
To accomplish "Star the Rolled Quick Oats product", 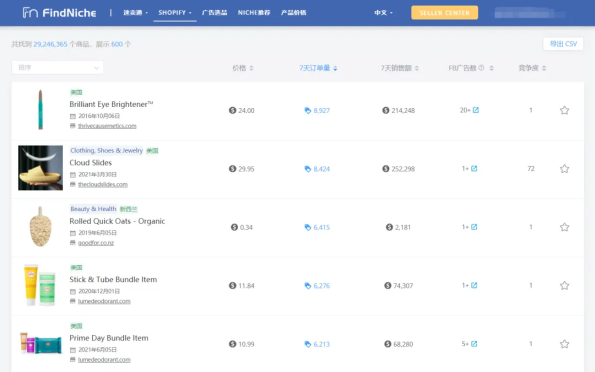I will tap(564, 227).
